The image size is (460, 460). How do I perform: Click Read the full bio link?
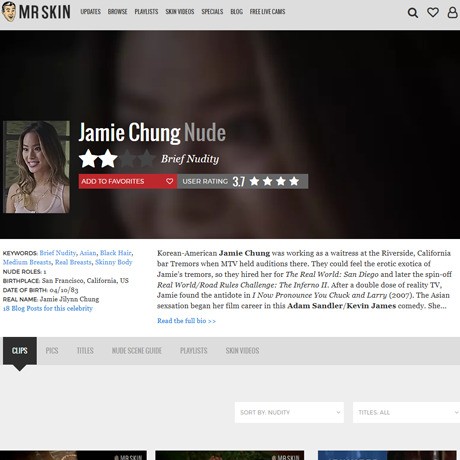click(x=186, y=321)
